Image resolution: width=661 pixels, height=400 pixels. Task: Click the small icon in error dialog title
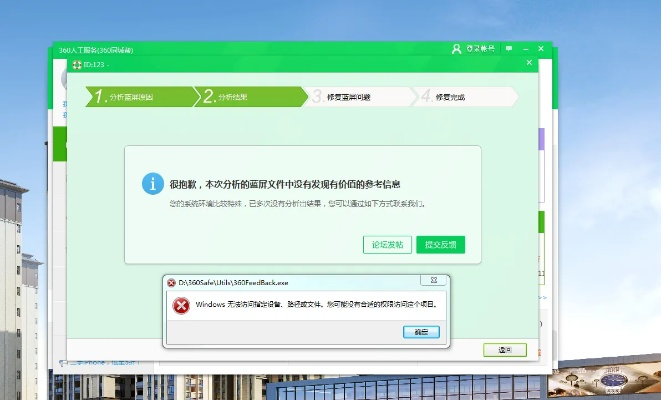(171, 283)
